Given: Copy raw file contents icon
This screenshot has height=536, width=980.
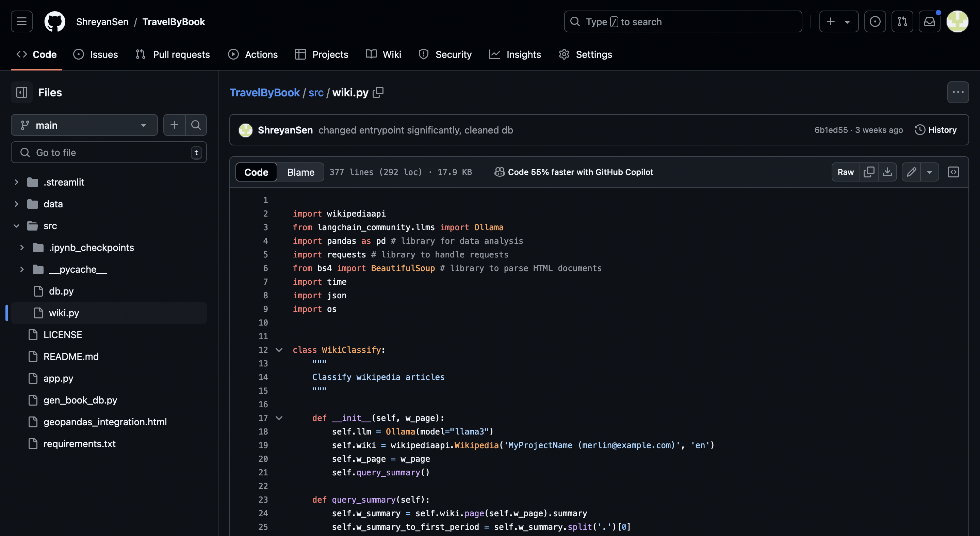Looking at the screenshot, I should [868, 172].
